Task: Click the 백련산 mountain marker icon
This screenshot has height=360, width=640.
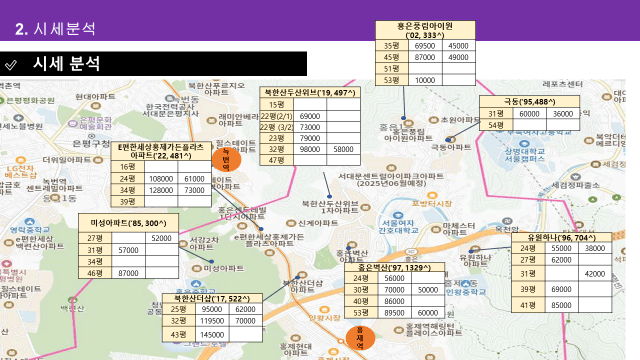Action: pyautogui.click(x=72, y=300)
